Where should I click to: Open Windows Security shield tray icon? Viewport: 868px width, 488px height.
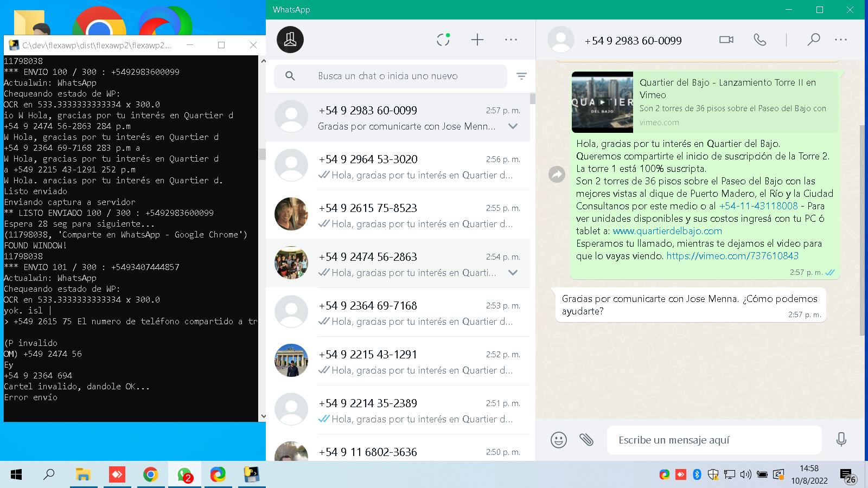tap(713, 475)
